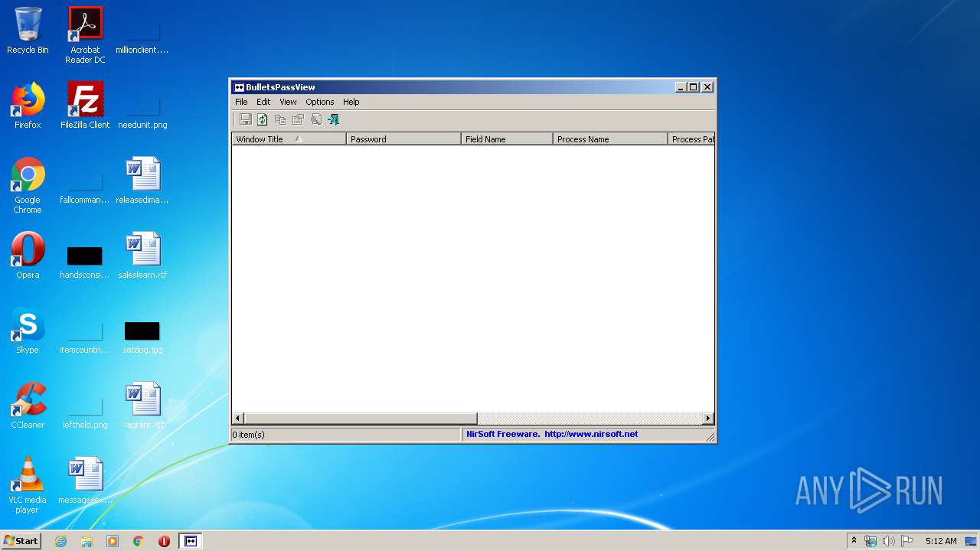Open the Options menu

click(x=320, y=102)
